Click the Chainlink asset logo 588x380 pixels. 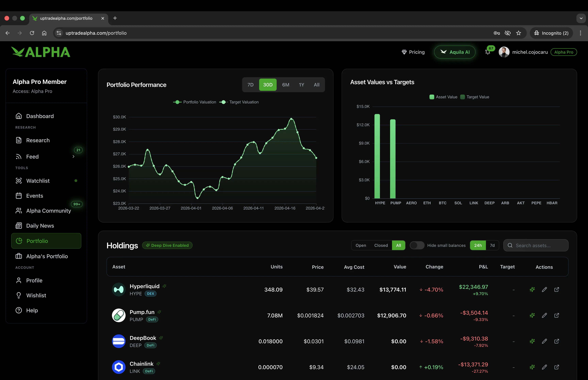pos(119,367)
